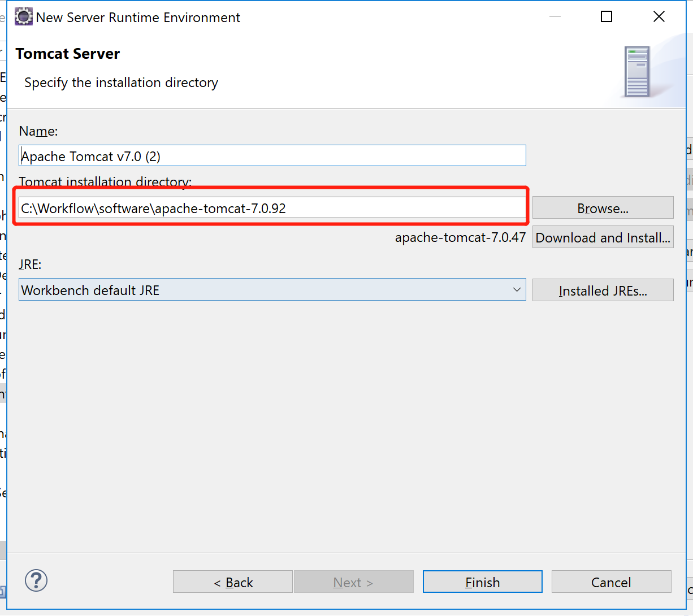The height and width of the screenshot is (616, 693).
Task: Focus the Name text field
Action: pyautogui.click(x=272, y=156)
